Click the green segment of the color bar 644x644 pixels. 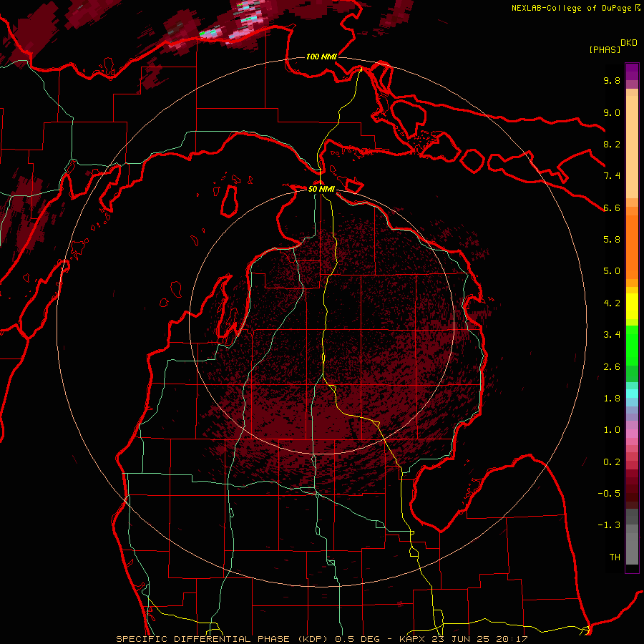(x=632, y=345)
